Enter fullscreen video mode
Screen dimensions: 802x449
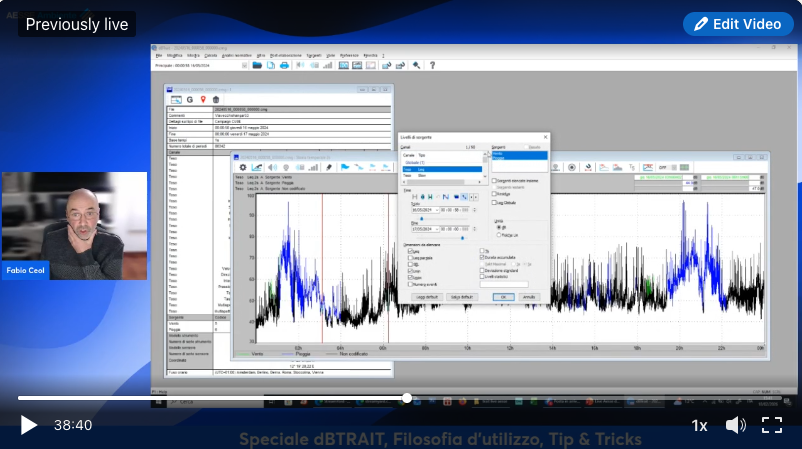coord(772,425)
